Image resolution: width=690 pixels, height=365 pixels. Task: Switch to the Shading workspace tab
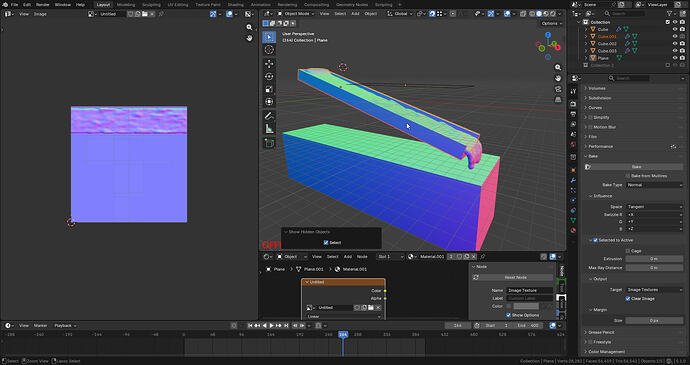tap(235, 4)
